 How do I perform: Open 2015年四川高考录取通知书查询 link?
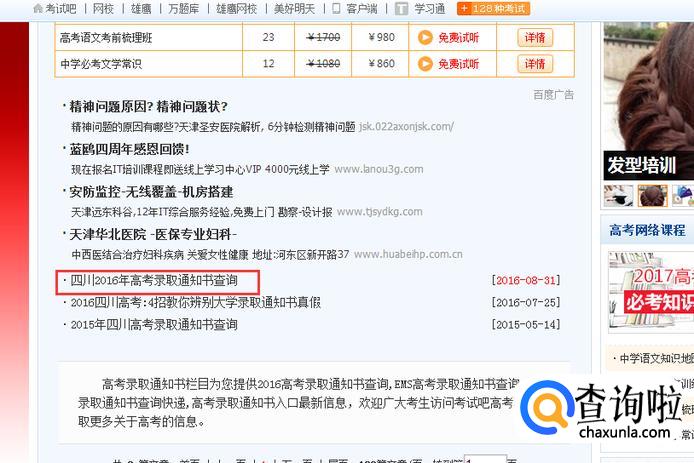[x=154, y=325]
